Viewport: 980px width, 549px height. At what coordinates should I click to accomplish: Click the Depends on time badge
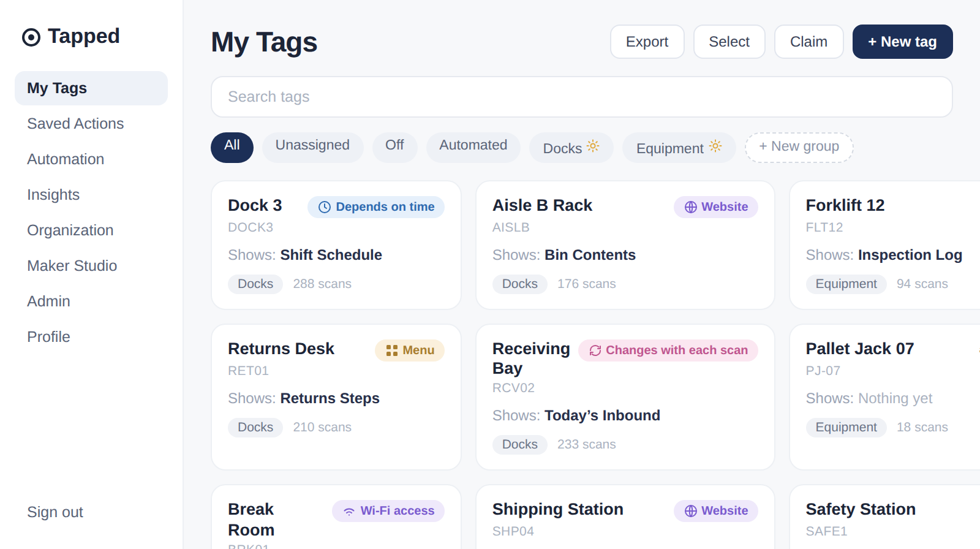coord(376,207)
